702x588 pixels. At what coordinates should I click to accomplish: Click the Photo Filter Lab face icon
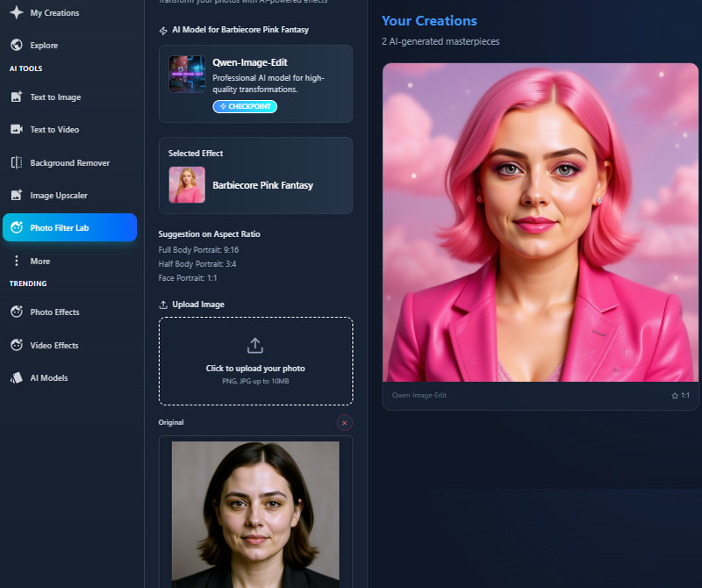(x=17, y=227)
